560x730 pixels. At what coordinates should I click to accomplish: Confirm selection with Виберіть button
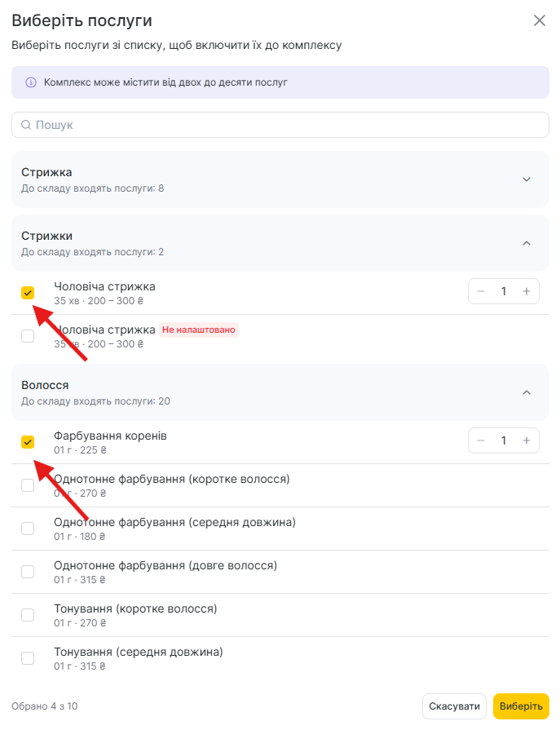[x=521, y=706]
